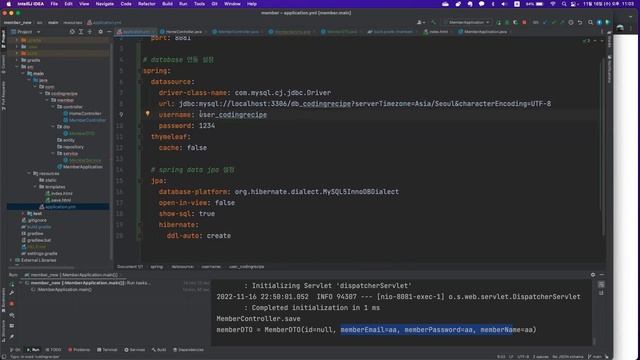Click the red Stop button in main toolbar
This screenshot has width=640, height=360.
pos(524,22)
